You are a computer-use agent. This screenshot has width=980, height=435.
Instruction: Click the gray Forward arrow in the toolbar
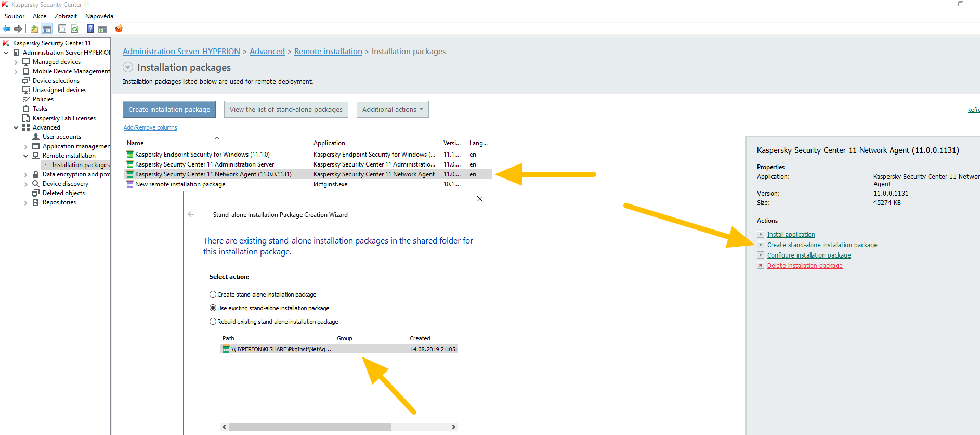point(18,29)
